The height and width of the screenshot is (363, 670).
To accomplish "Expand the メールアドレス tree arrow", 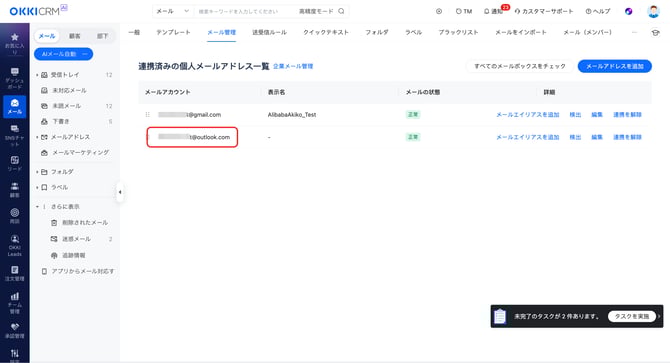I will point(37,137).
